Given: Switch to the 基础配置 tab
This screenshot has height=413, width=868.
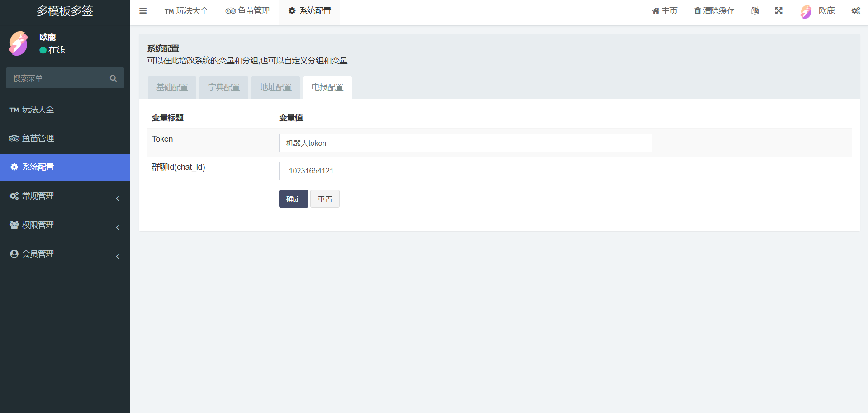Looking at the screenshot, I should tap(172, 87).
